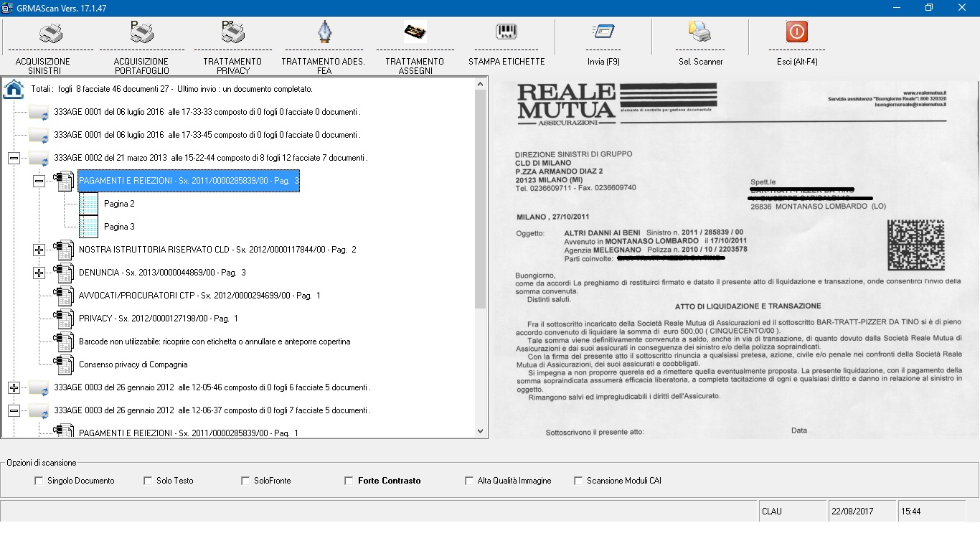Select the AVVOCATI/PROCURATORI CTP tree entry
Viewport: 980px width, 551px height.
(199, 296)
